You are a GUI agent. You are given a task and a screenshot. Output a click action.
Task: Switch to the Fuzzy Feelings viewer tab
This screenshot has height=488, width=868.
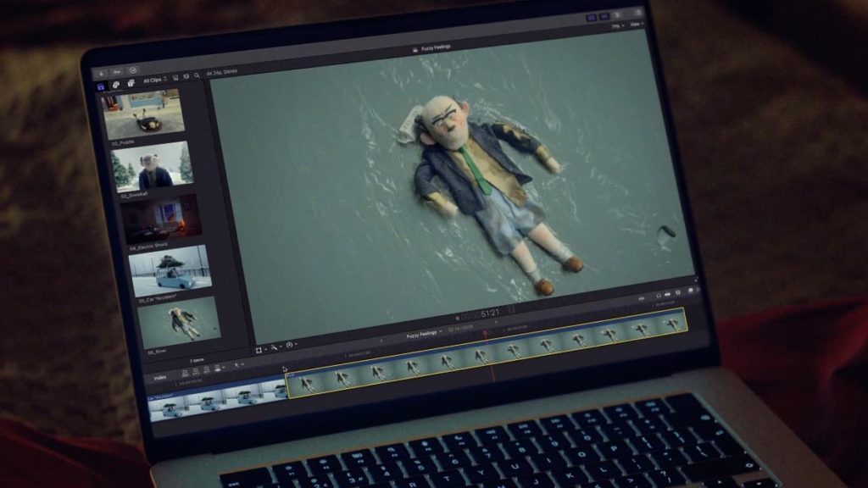click(x=435, y=47)
